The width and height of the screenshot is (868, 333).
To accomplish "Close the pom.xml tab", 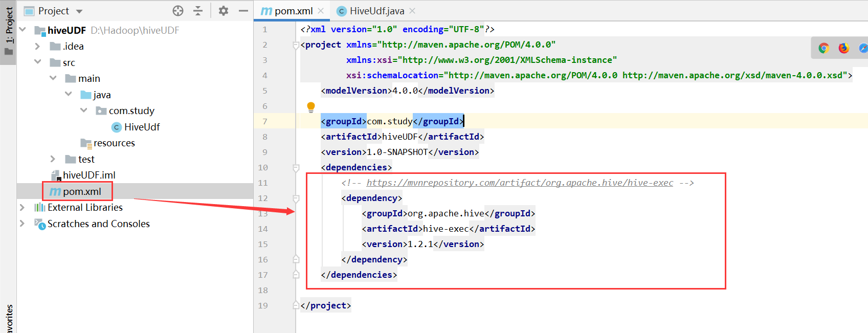I will tap(321, 11).
